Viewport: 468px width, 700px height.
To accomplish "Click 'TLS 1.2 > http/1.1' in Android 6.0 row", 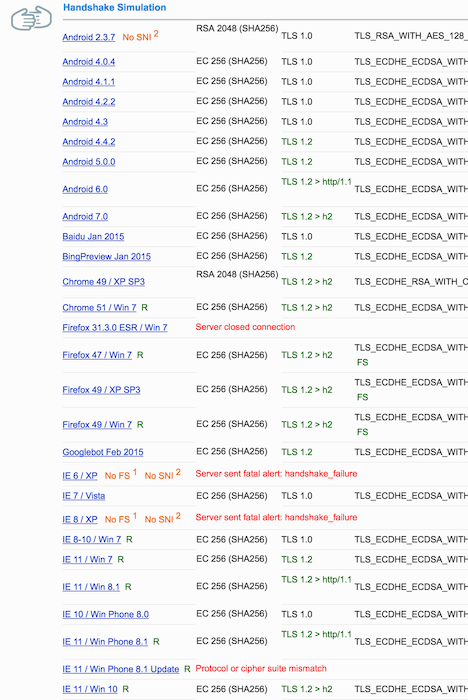I will click(x=316, y=182).
